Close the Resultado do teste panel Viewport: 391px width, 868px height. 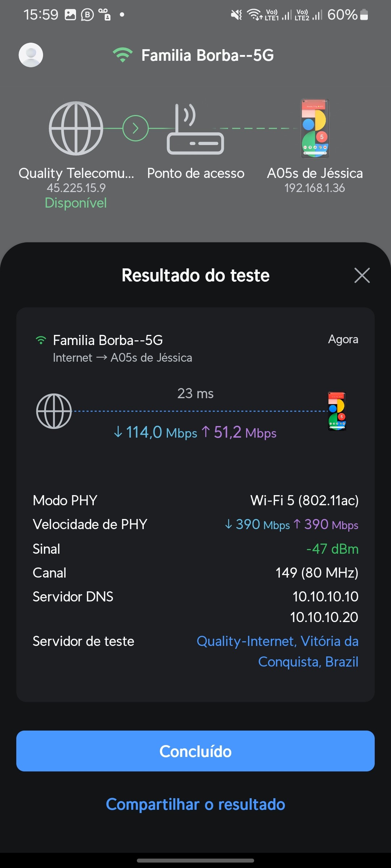click(362, 275)
